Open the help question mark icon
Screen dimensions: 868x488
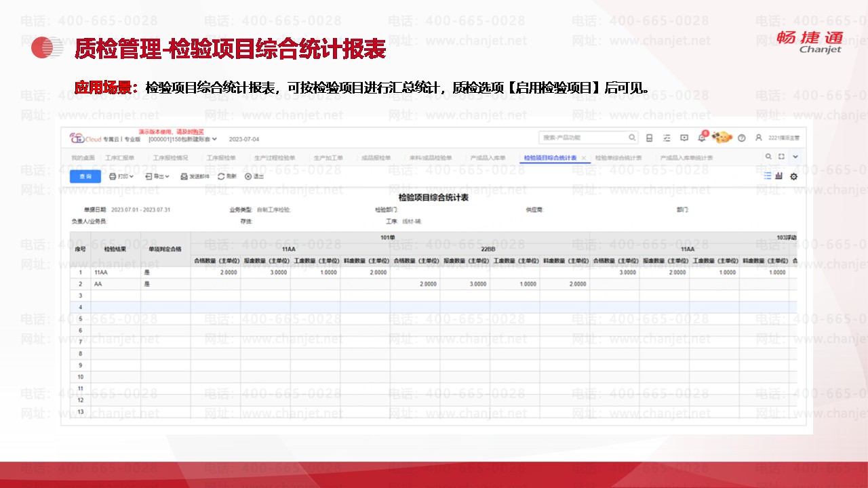(741, 138)
